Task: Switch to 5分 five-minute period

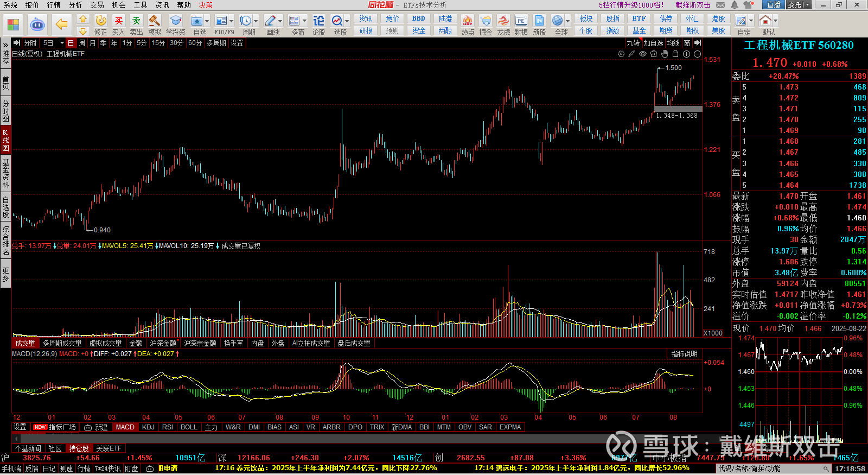Action: 142,43
